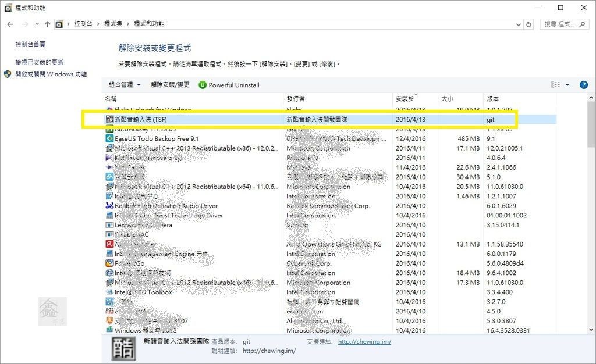Open help question mark icon
596x364 pixels.
click(x=584, y=85)
